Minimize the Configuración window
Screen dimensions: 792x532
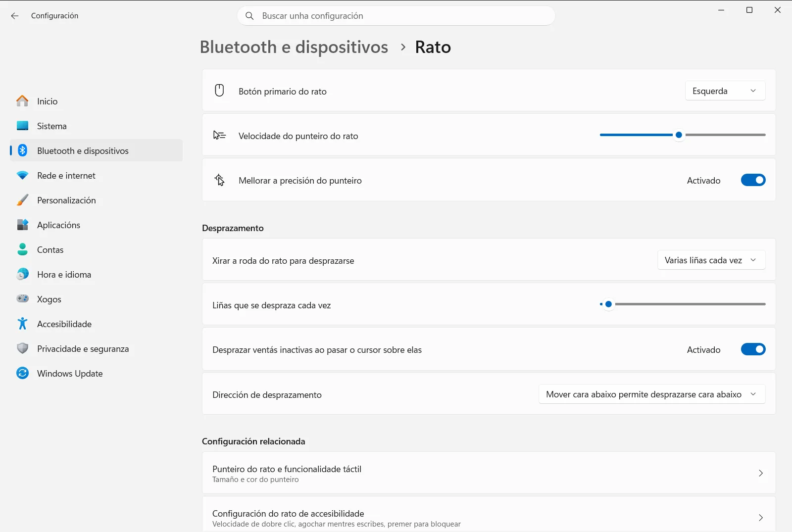point(721,10)
